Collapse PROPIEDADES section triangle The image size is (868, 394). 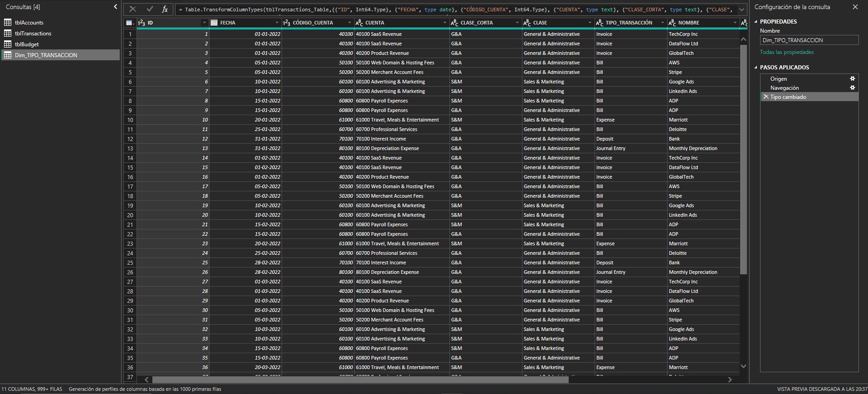tap(756, 21)
